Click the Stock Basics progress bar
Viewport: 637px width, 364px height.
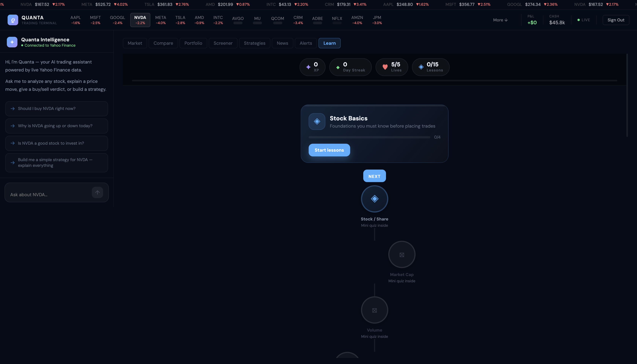tap(369, 137)
